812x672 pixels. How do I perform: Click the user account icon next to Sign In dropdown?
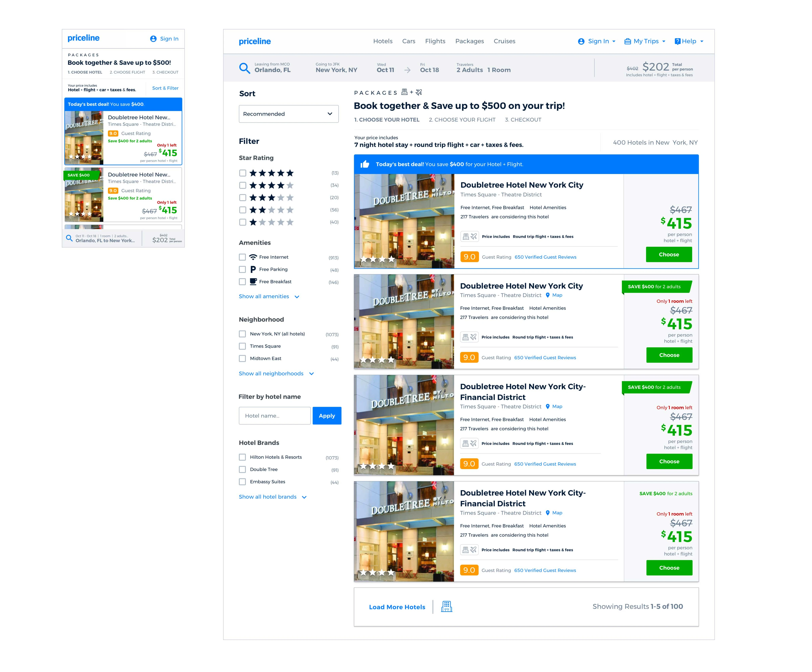tap(581, 41)
